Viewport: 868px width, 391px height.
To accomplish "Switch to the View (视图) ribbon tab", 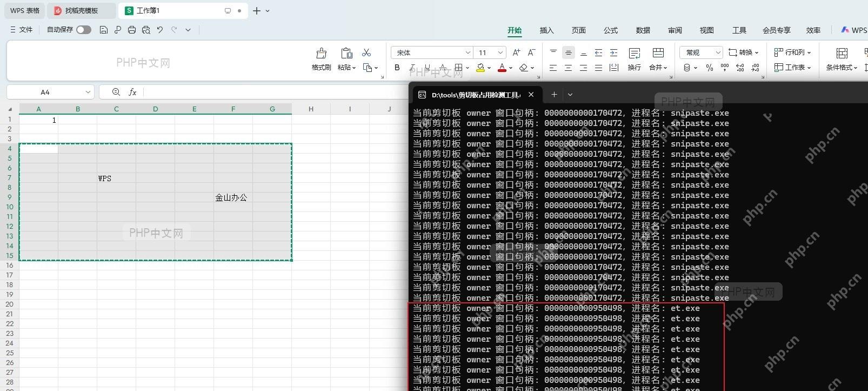I will coord(706,30).
